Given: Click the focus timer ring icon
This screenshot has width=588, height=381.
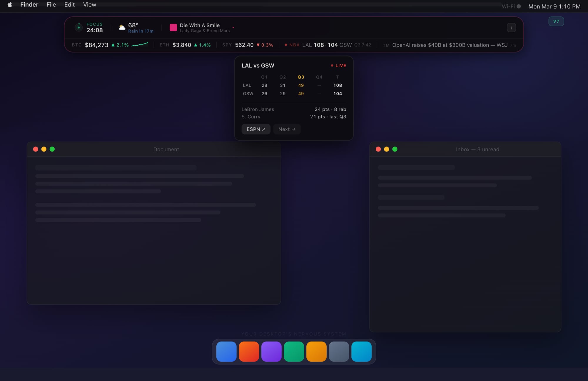Looking at the screenshot, I should [x=78, y=27].
